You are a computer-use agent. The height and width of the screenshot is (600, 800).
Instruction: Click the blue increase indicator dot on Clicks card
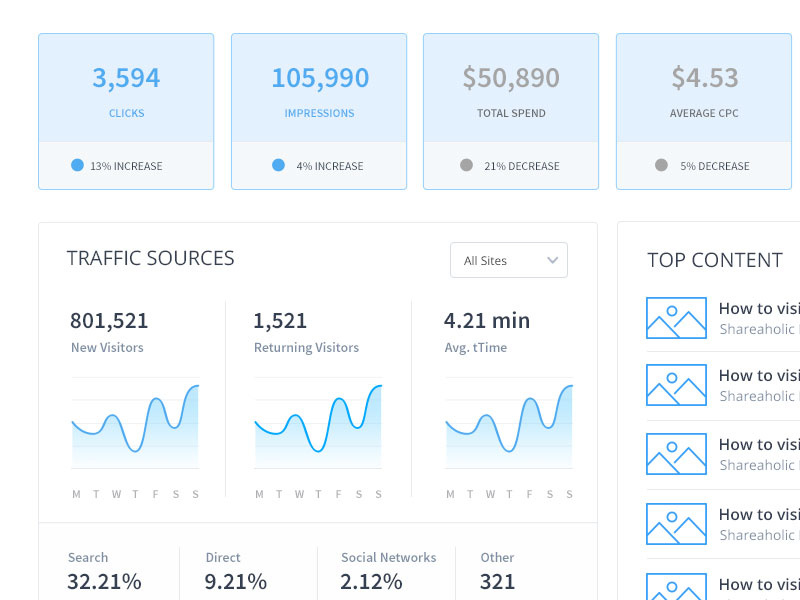(x=77, y=165)
